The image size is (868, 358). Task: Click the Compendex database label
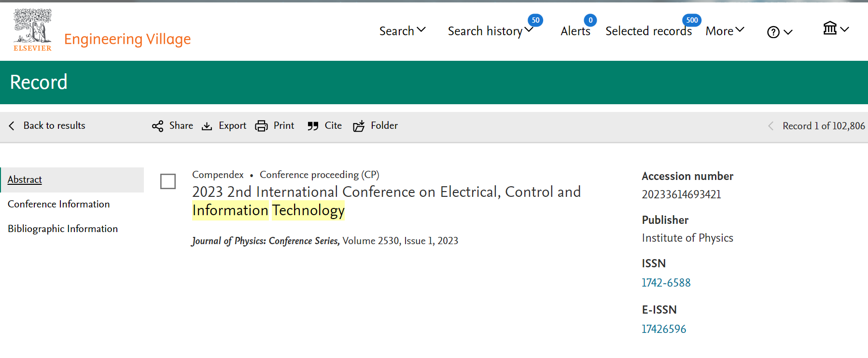click(218, 175)
